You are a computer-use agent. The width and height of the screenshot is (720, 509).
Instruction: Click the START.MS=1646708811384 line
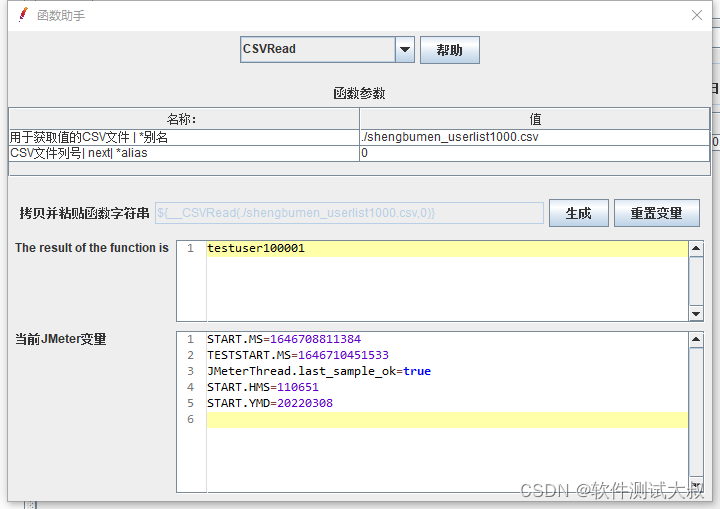[x=284, y=339]
